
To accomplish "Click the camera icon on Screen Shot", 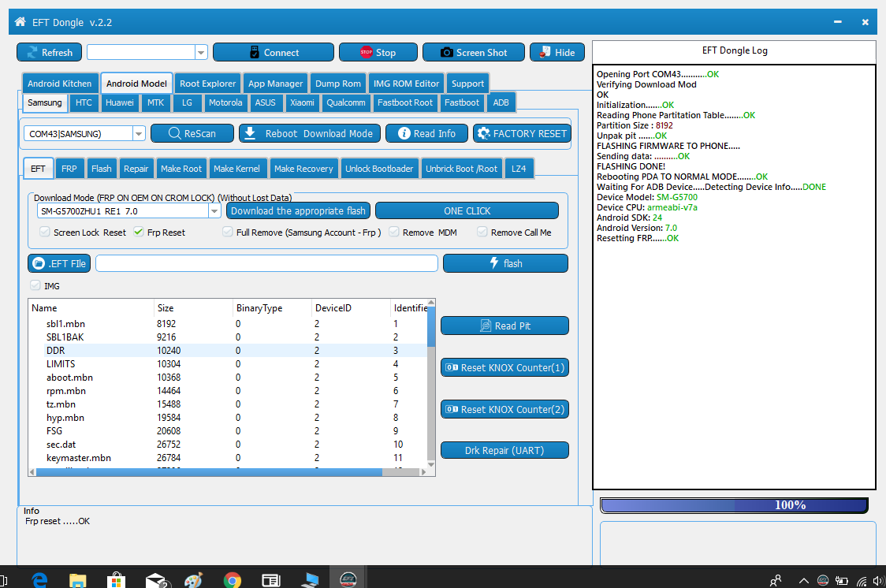I will point(446,52).
